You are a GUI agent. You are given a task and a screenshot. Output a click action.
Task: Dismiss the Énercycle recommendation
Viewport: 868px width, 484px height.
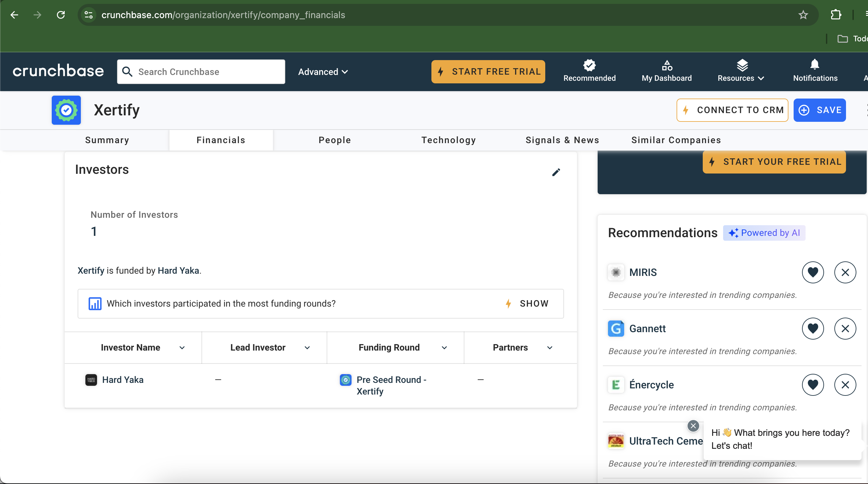pos(845,385)
